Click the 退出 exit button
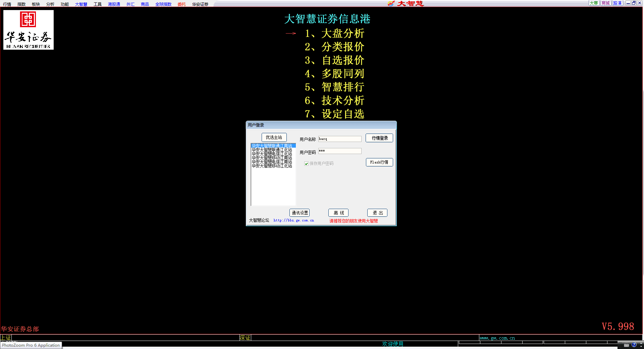The image size is (644, 349). tap(377, 213)
